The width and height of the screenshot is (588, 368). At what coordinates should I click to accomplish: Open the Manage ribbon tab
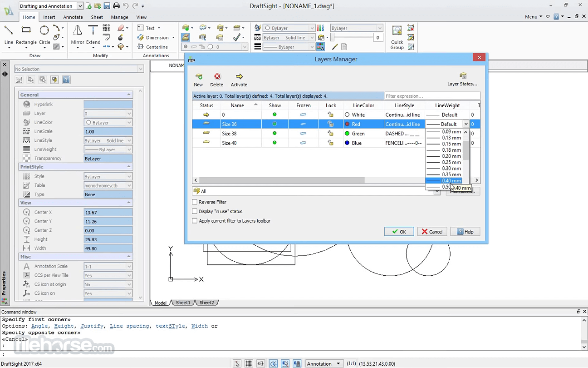(120, 17)
